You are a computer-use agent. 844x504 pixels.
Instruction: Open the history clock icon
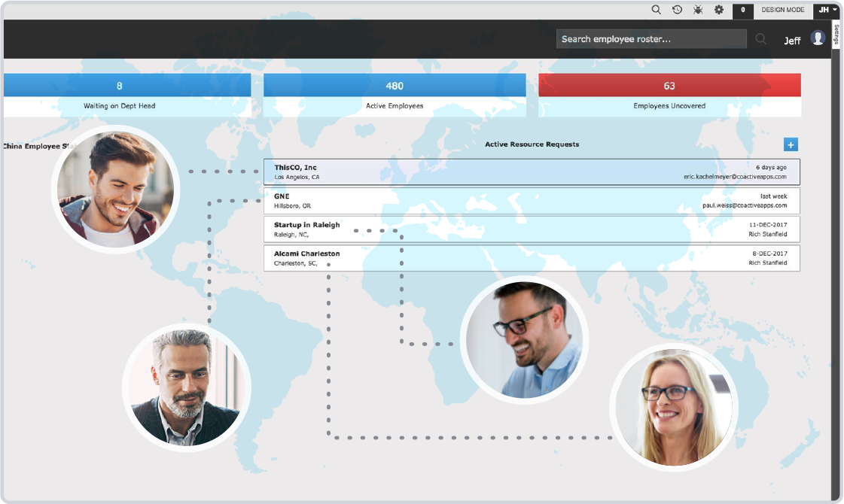coord(677,10)
